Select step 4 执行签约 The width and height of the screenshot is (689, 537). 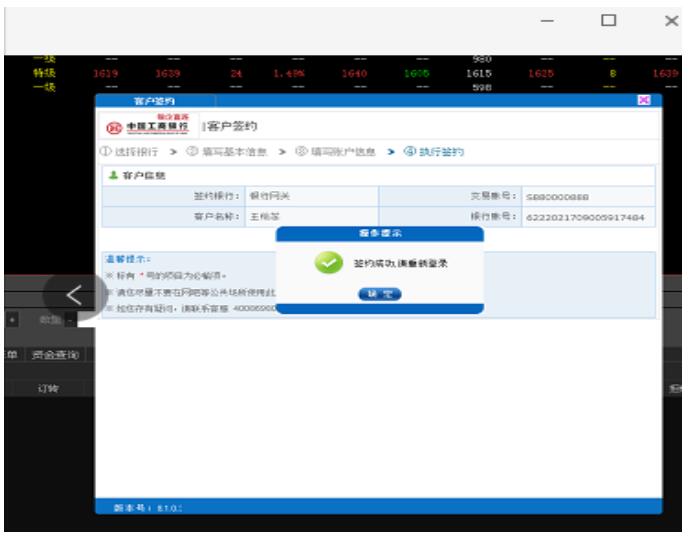tap(434, 152)
